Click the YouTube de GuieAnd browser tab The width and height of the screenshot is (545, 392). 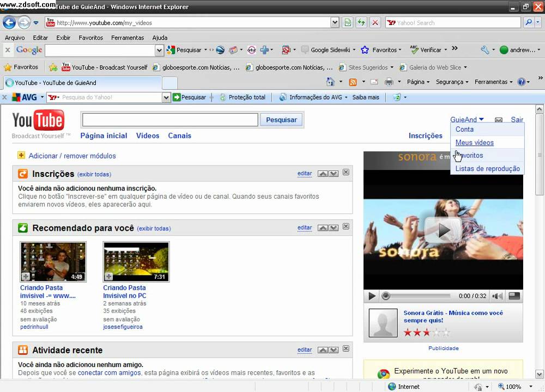click(83, 83)
